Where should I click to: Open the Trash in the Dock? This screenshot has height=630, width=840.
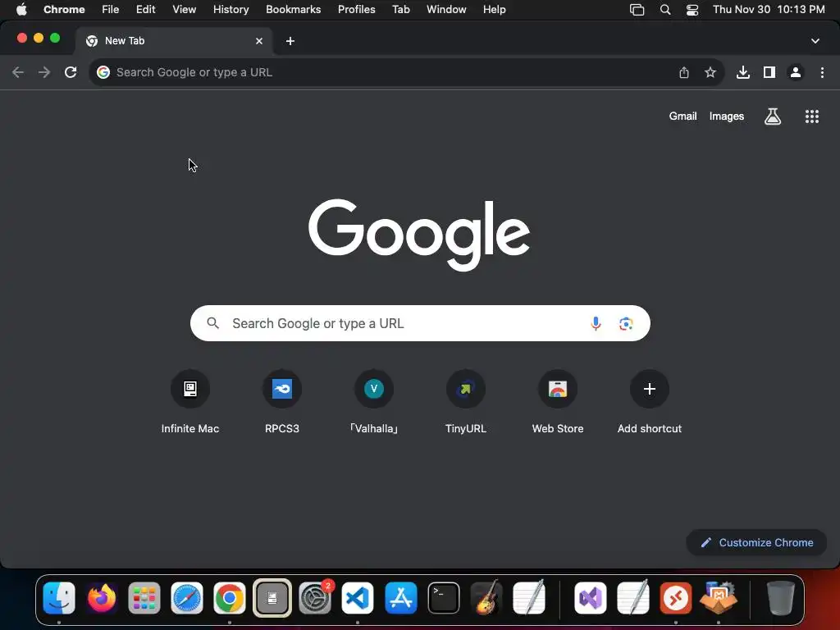(x=781, y=598)
